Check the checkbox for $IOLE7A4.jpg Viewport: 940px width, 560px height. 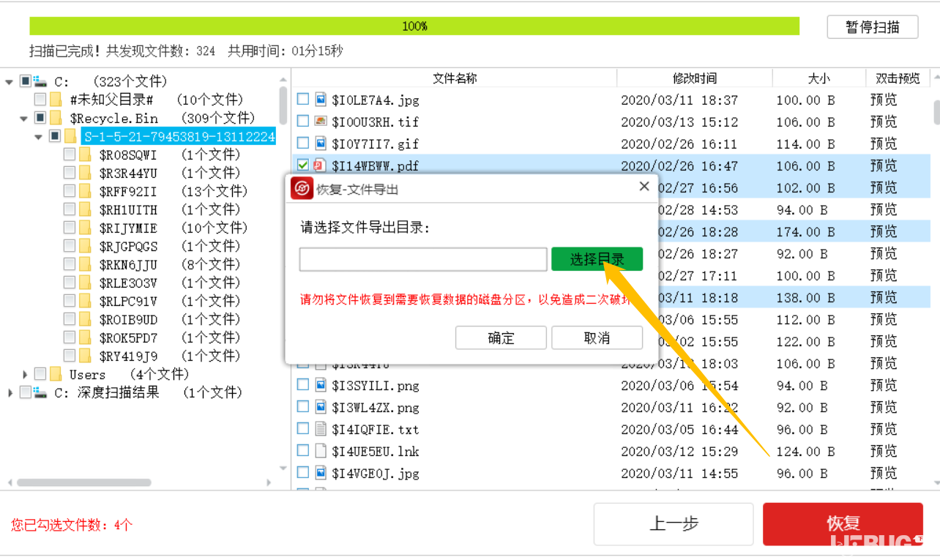tap(302, 99)
